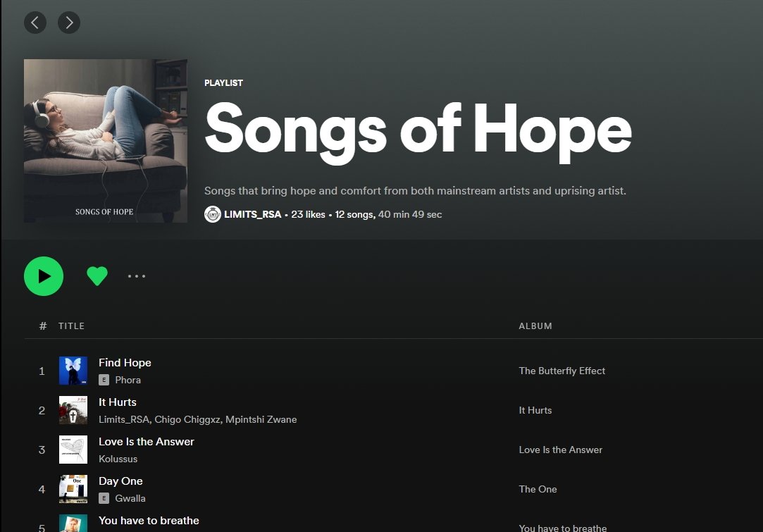Open the three-dot more options menu

point(137,276)
